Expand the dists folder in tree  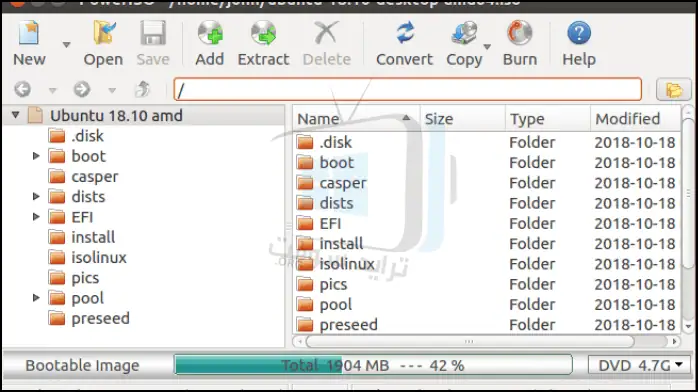coord(36,197)
